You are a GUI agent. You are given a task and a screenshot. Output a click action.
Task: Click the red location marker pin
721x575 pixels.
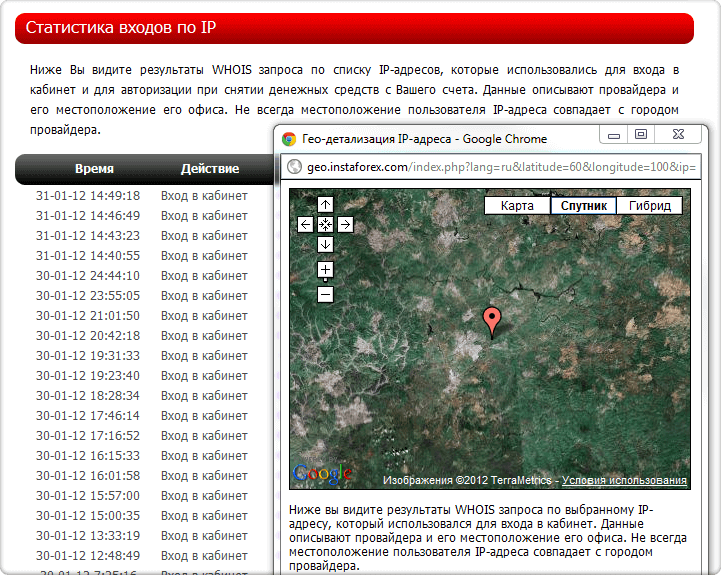click(x=491, y=321)
